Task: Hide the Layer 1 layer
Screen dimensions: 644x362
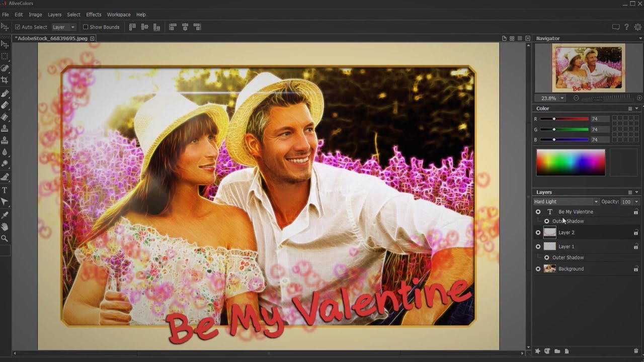Action: (x=538, y=246)
